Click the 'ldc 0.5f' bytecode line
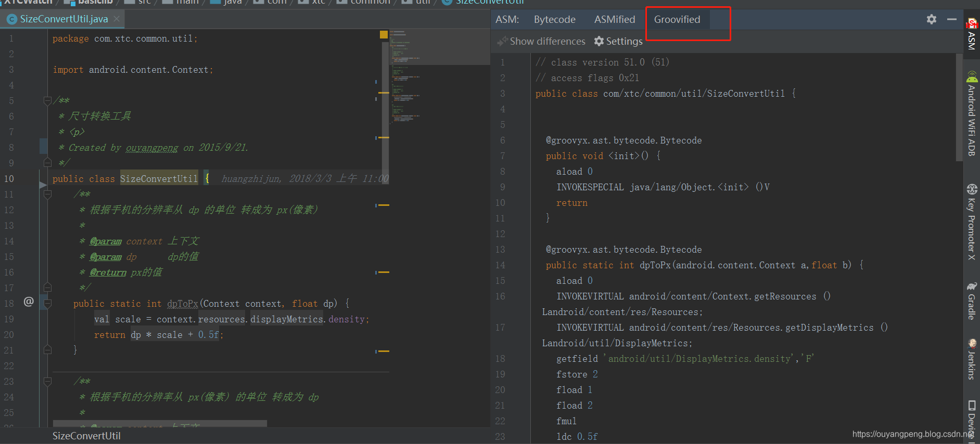Image resolution: width=980 pixels, height=444 pixels. 577,437
